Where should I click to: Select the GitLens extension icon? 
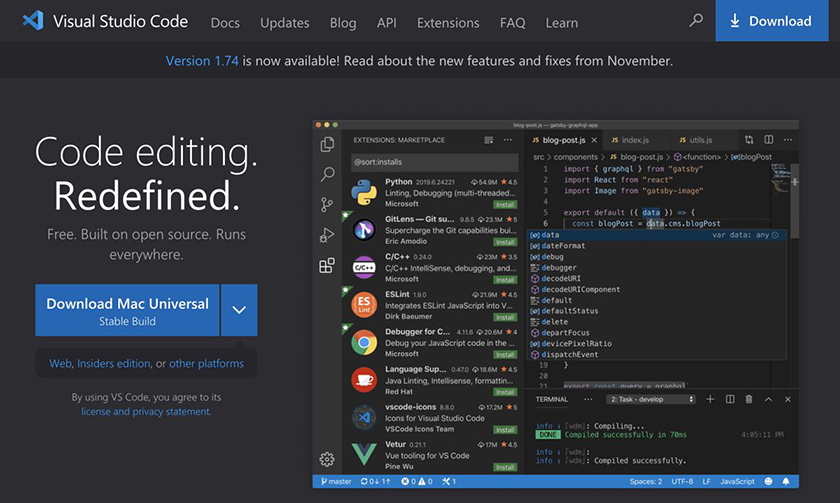point(364,230)
